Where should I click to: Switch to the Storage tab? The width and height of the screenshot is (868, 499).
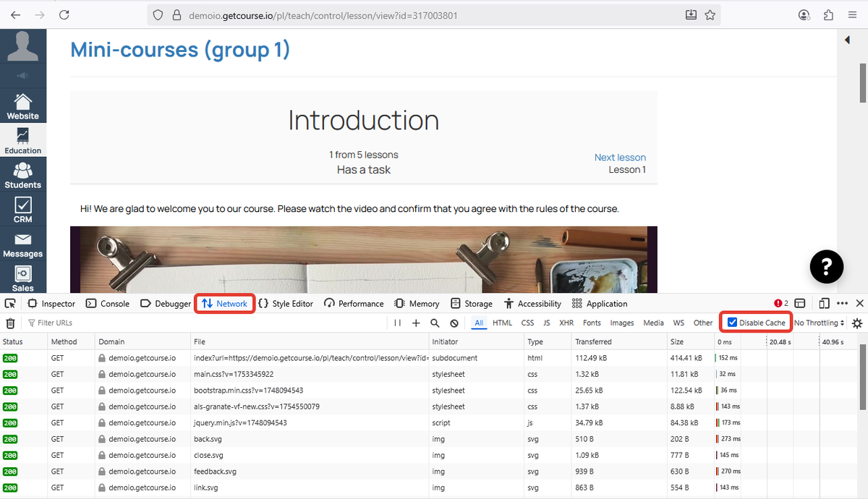[472, 304]
